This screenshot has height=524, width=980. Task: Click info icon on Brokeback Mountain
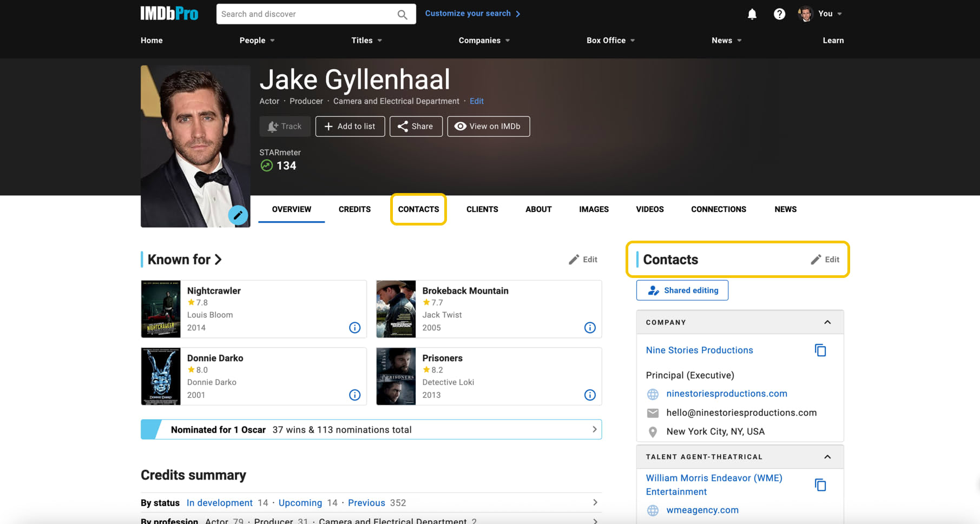tap(589, 328)
